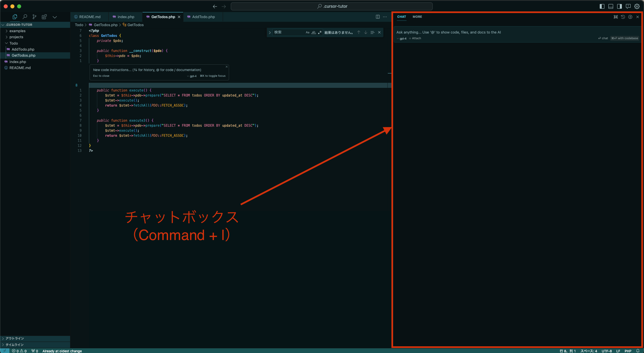Screen dimensions: 644x353
Task: Show previous chats using the history icon
Action: (623, 17)
